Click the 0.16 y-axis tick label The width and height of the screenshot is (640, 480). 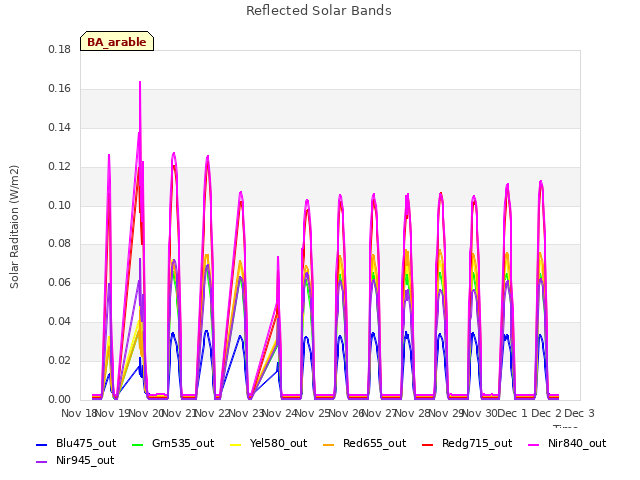(x=60, y=89)
